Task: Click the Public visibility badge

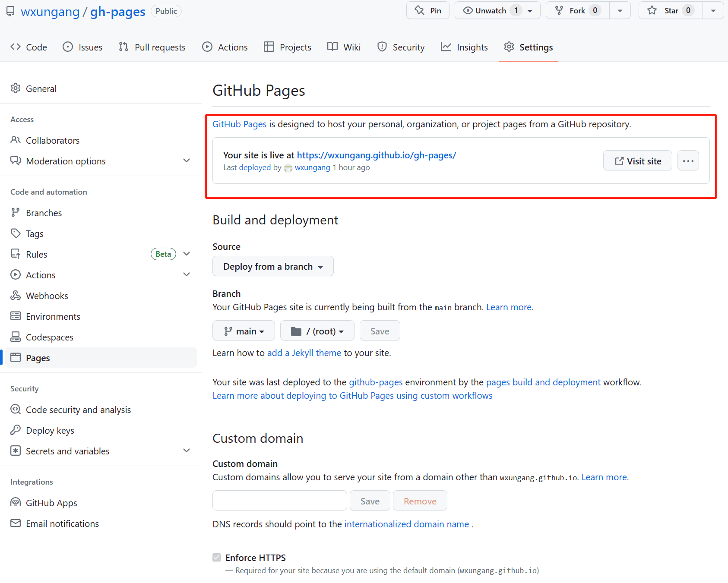Action: click(166, 11)
